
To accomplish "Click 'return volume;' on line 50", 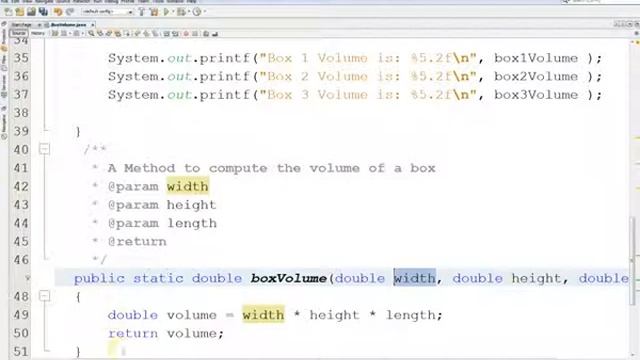I will coord(166,333).
